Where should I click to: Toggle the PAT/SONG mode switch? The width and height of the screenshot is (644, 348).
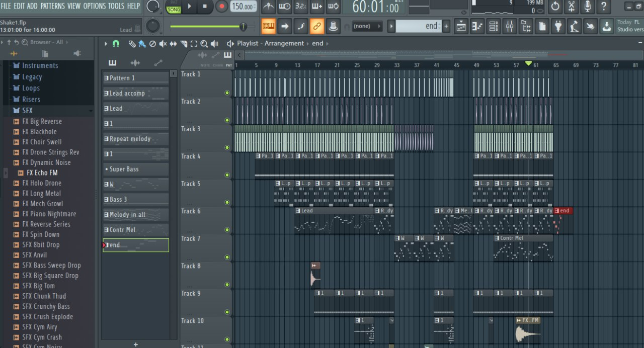tap(174, 7)
